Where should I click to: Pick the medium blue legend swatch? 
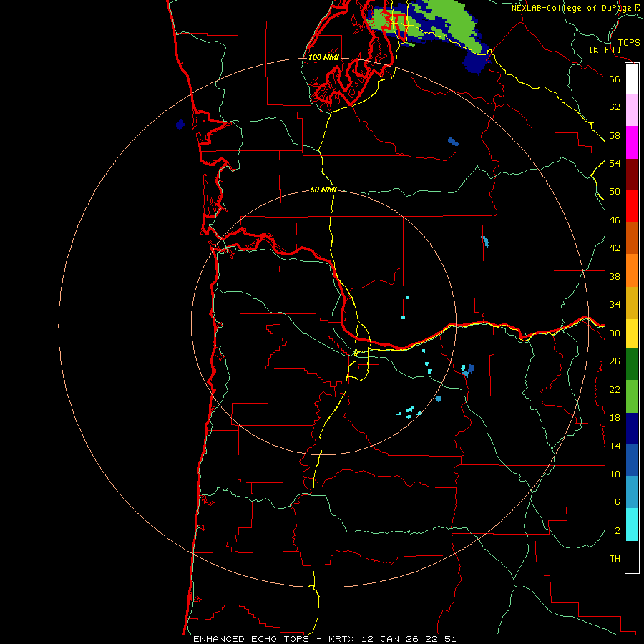tap(632, 460)
